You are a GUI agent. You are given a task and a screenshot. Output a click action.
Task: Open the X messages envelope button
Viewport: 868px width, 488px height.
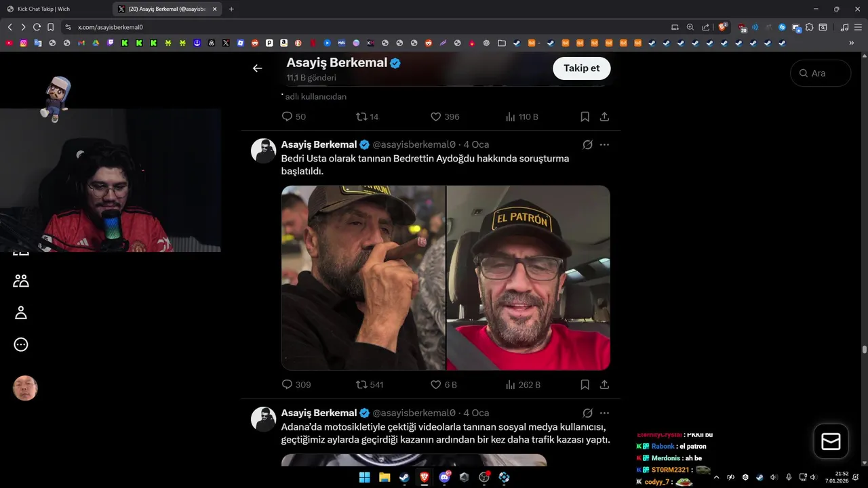tap(831, 441)
